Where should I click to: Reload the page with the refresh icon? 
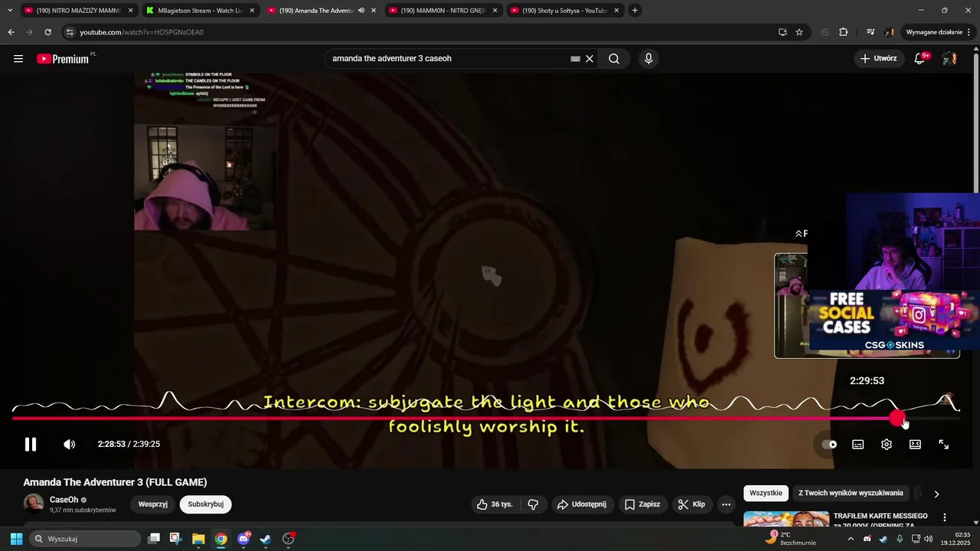(x=48, y=32)
